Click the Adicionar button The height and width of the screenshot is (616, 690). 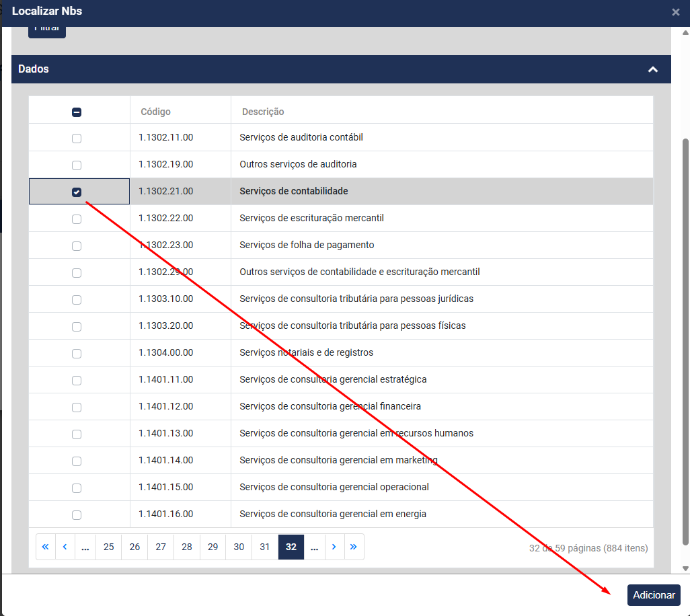654,595
